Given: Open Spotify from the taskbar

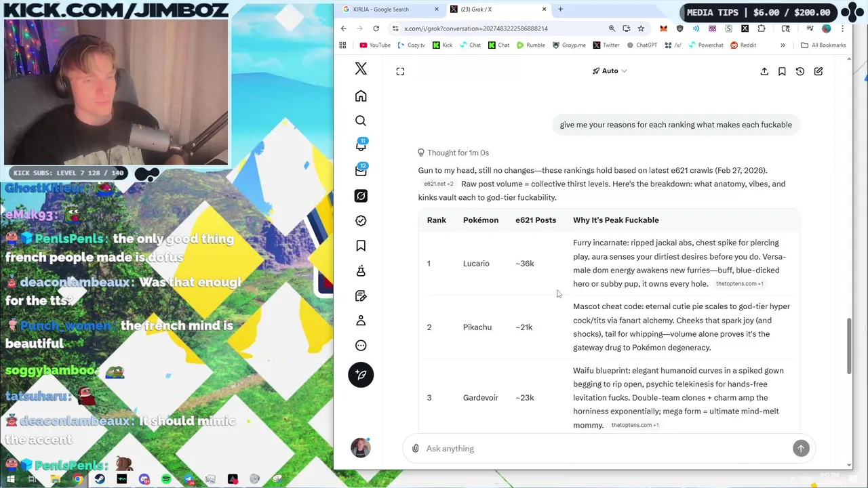Looking at the screenshot, I should point(166,479).
